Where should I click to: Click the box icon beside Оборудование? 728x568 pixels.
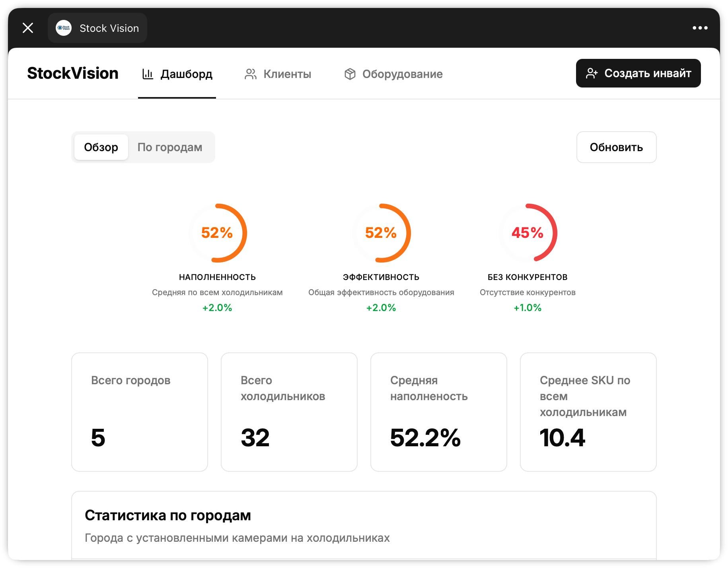click(350, 74)
